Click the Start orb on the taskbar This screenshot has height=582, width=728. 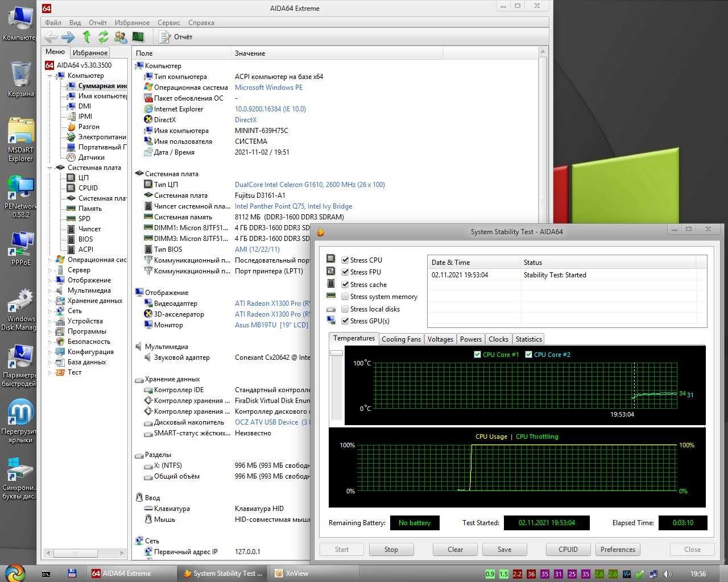click(15, 573)
